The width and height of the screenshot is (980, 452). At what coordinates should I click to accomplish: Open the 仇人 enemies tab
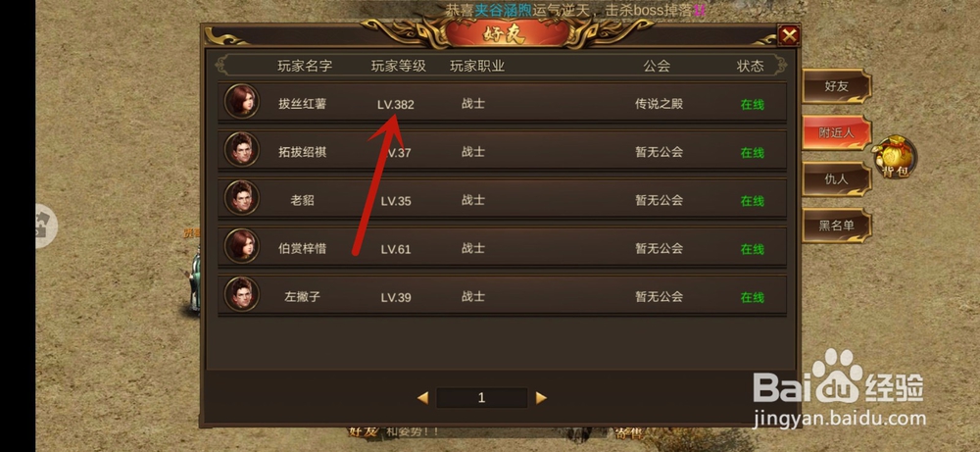click(x=836, y=178)
